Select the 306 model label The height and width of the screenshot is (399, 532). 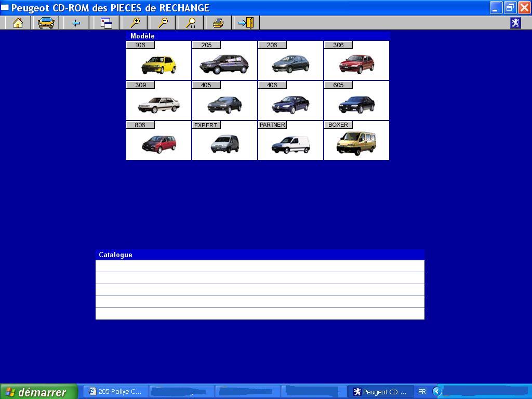pos(338,45)
